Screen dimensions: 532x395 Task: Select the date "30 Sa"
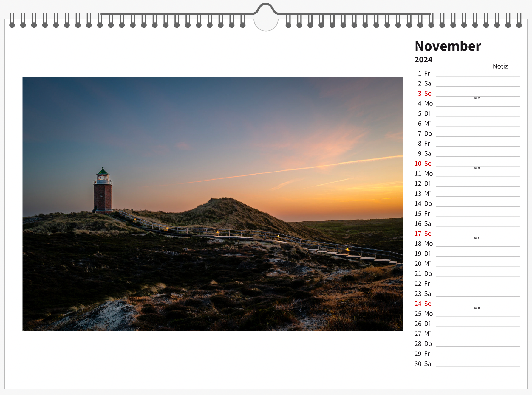[x=423, y=364]
